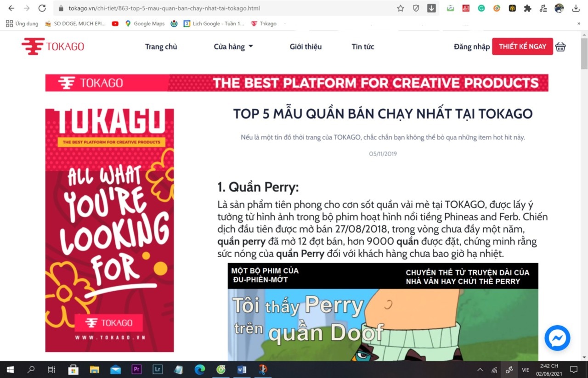Viewport: 588px width, 378px height.
Task: Open the shopping basket cart icon
Action: 560,47
